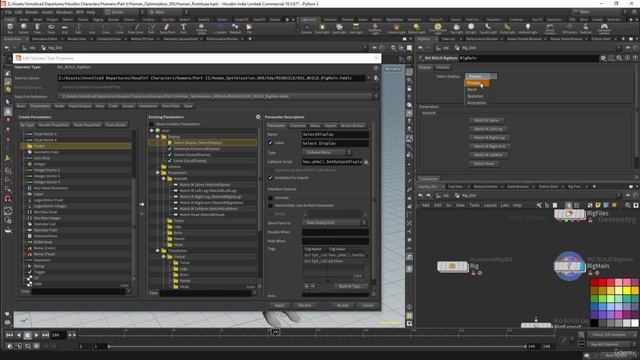
Task: Click the search icon in parameter pane header
Action: tap(619, 58)
